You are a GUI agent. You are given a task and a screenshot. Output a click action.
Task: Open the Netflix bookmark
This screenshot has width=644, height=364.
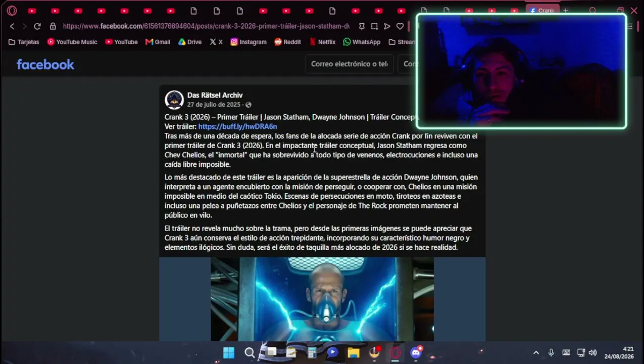pos(322,42)
